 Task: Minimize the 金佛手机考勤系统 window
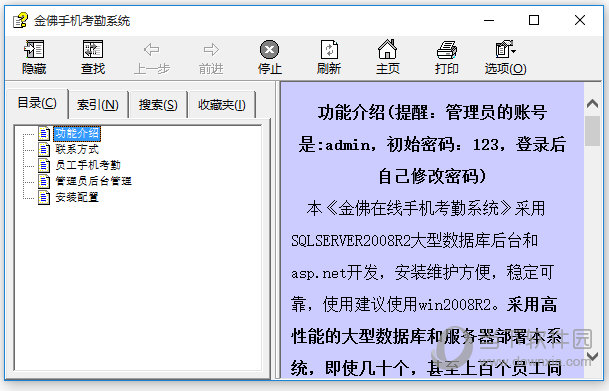coord(489,20)
